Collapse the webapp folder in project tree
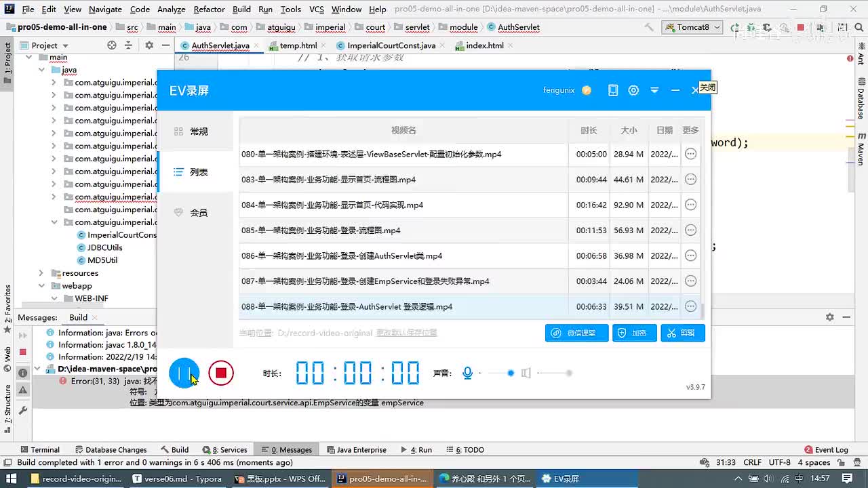Screen dimensions: 868x488 coord(41,286)
